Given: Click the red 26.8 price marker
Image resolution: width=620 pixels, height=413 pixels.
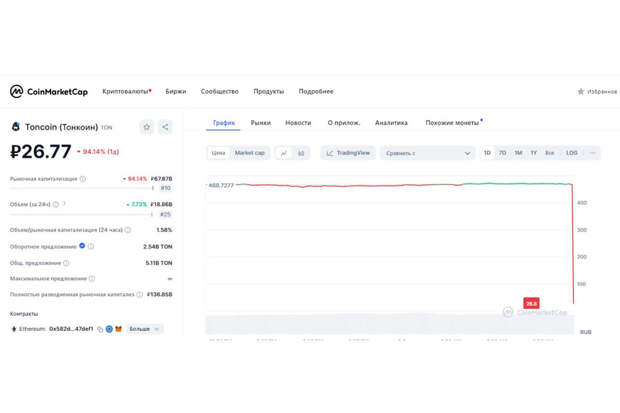Looking at the screenshot, I should pyautogui.click(x=531, y=303).
